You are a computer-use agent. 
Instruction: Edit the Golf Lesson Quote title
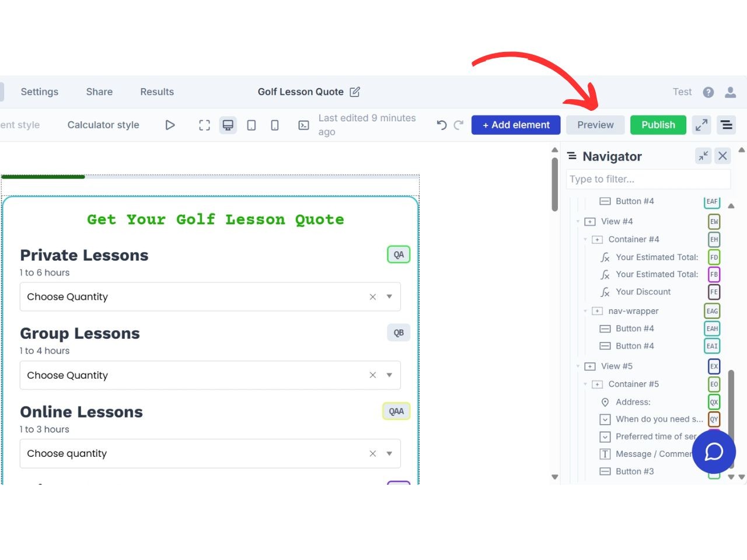point(355,92)
